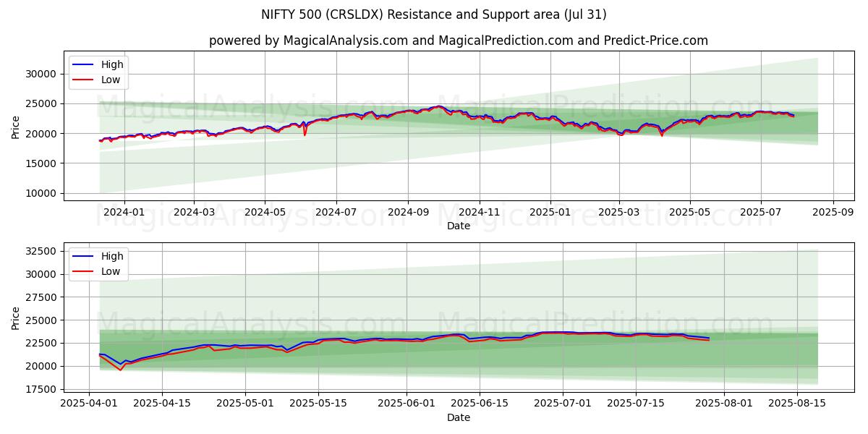Click the top chart x-axis tick '2024-05'

(265, 212)
